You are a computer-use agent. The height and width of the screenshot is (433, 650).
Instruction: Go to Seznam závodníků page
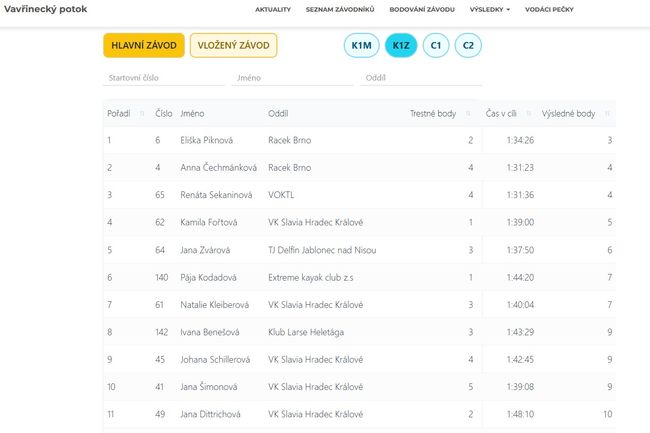[340, 9]
